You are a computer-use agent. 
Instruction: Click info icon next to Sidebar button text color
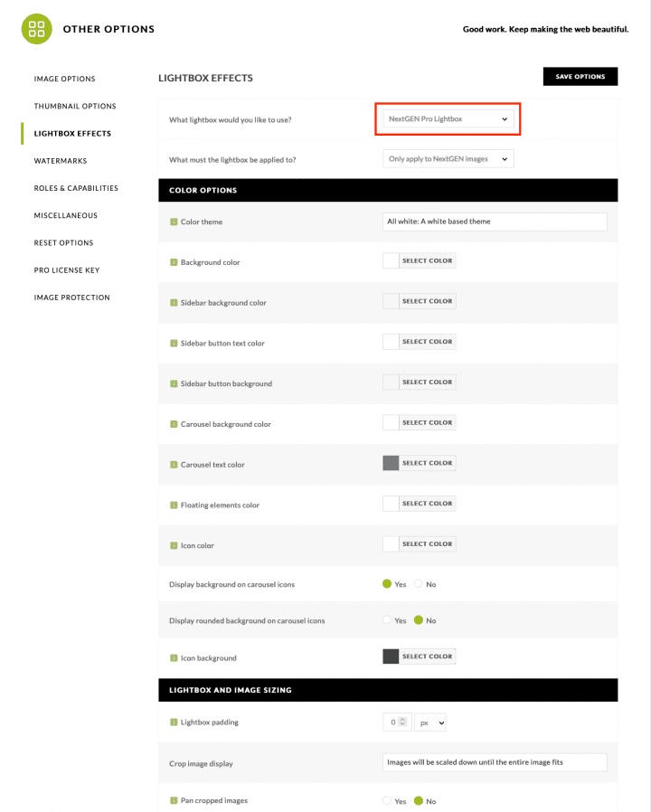(174, 343)
